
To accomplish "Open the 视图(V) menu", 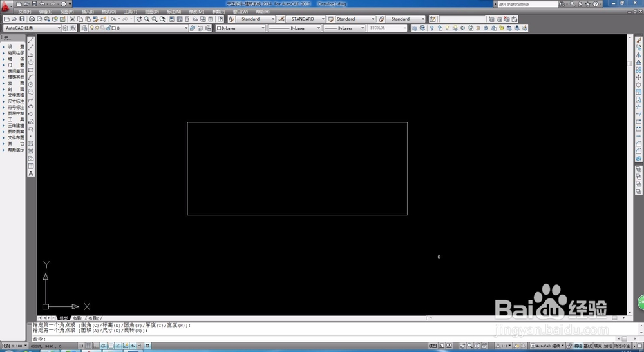I will pos(67,12).
